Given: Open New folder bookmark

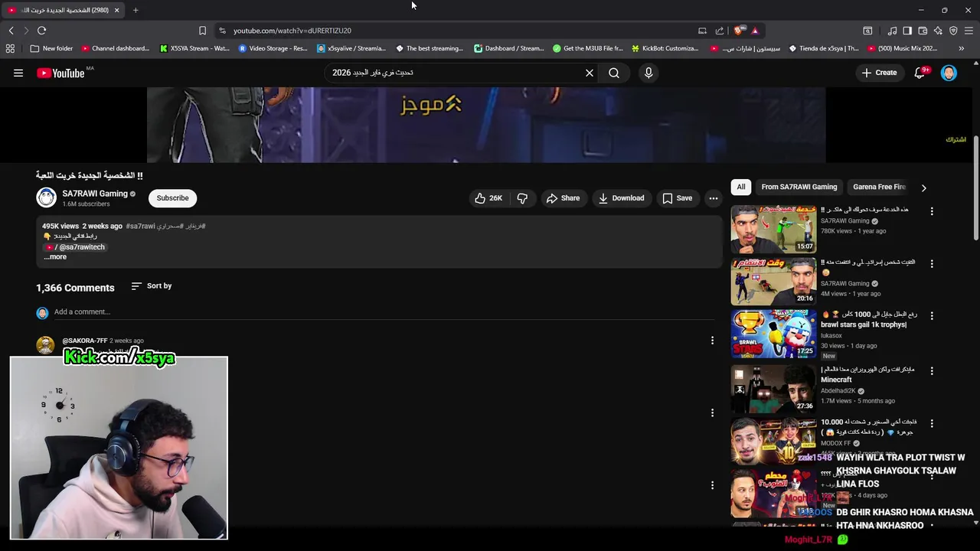Looking at the screenshot, I should pyautogui.click(x=51, y=48).
